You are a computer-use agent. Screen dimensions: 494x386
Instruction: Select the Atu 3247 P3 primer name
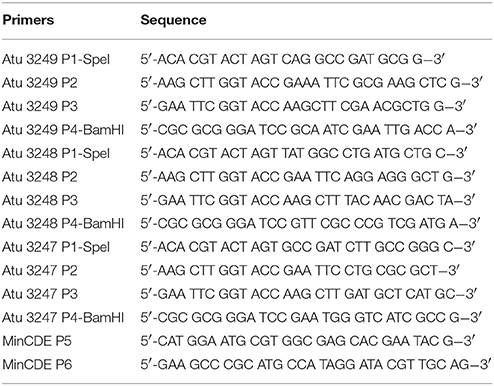(40, 294)
